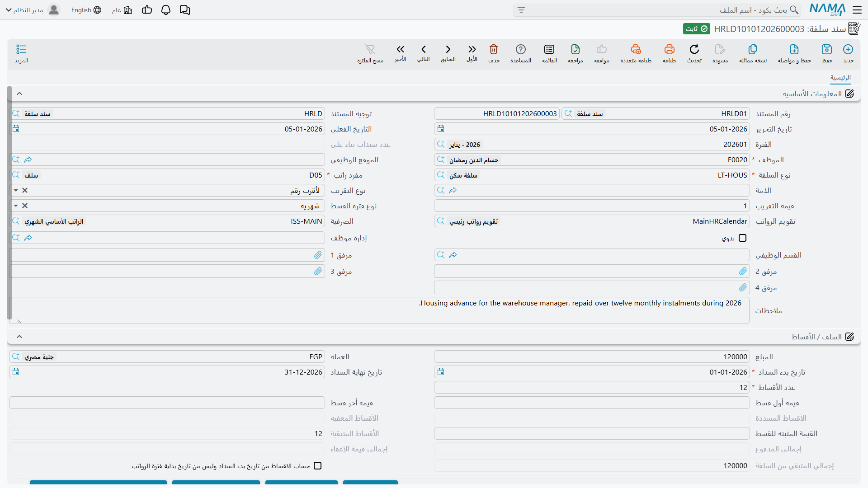This screenshot has width=868, height=488.
Task: Click the جديد (New) toolbar icon
Action: tap(848, 49)
